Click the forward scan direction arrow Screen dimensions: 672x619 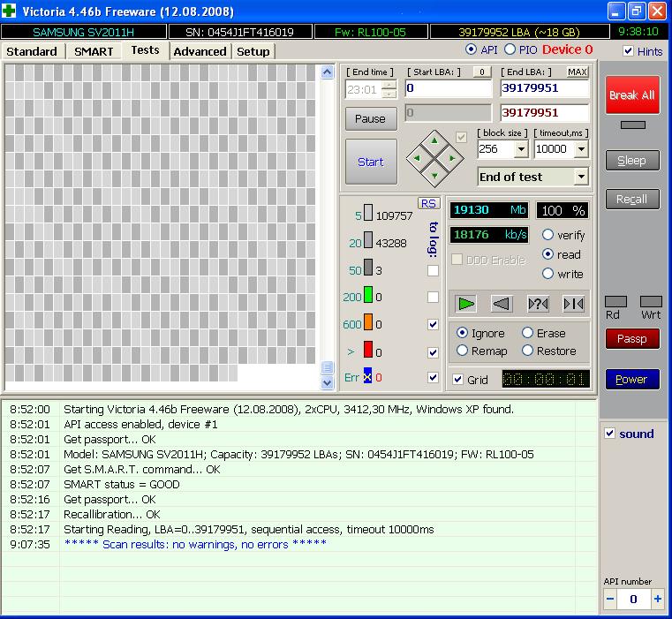(466, 304)
